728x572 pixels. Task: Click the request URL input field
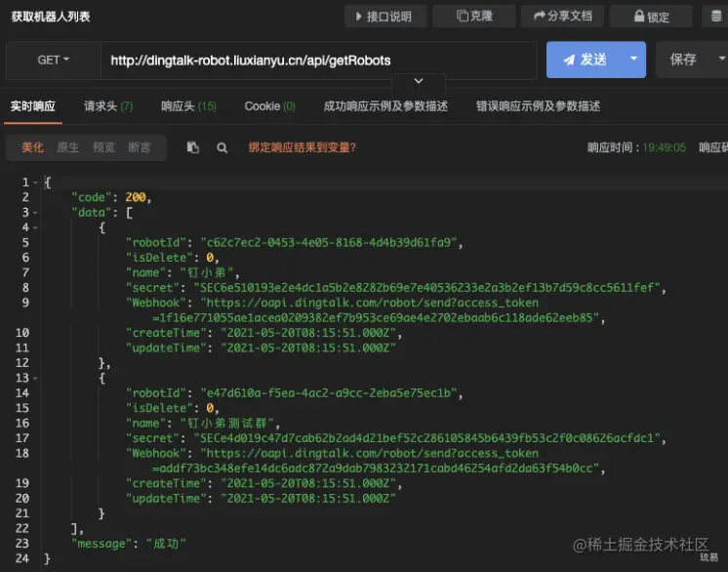(x=318, y=61)
